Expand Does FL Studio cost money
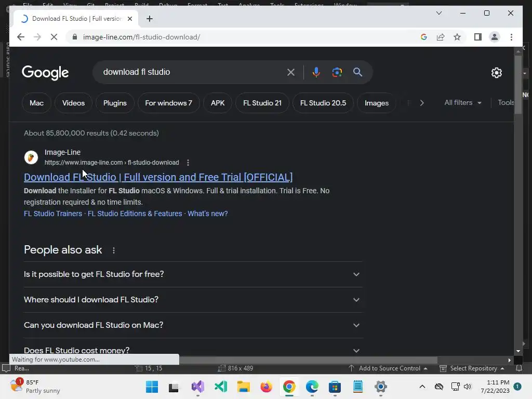The height and width of the screenshot is (399, 532). tap(192, 350)
